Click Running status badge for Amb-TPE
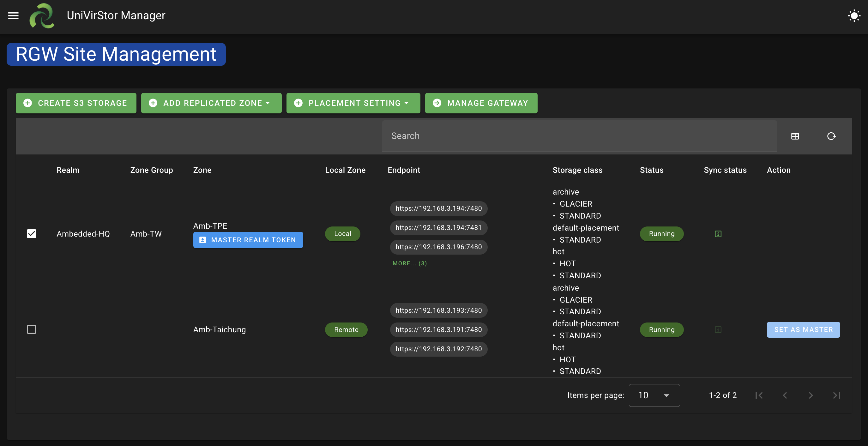 pyautogui.click(x=661, y=234)
